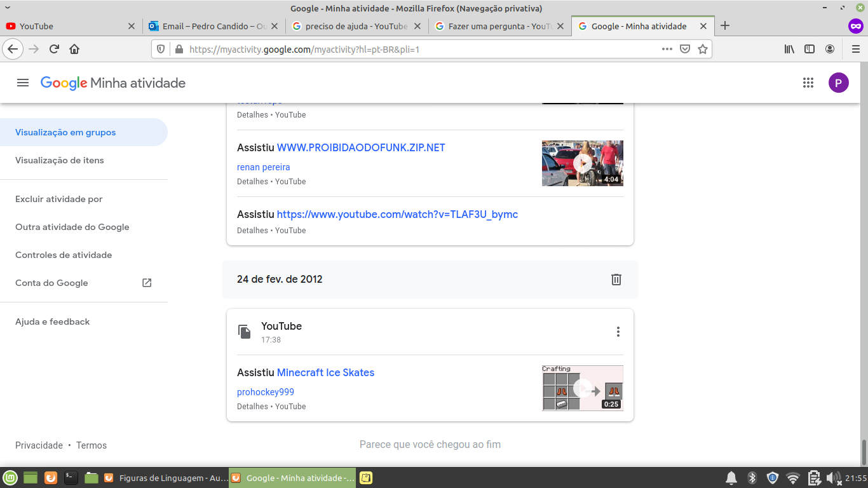Image resolution: width=868 pixels, height=488 pixels.
Task: Open the youtube.com/watch?v=TLAF3U_bymc link
Action: (397, 214)
